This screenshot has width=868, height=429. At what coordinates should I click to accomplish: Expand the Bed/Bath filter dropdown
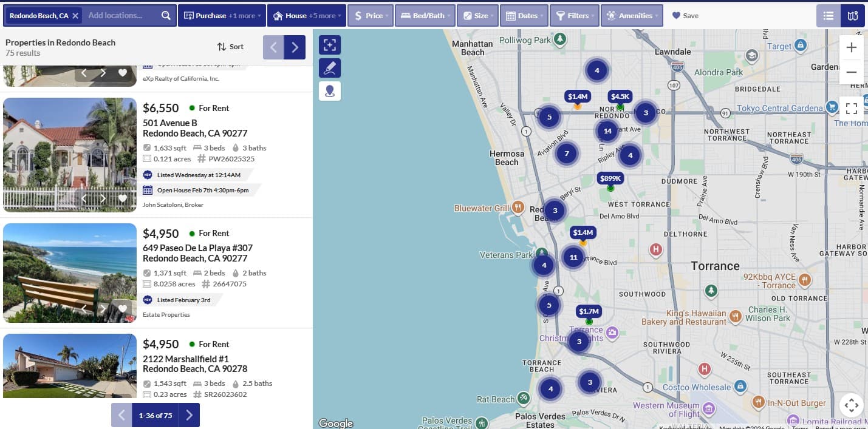pyautogui.click(x=423, y=16)
